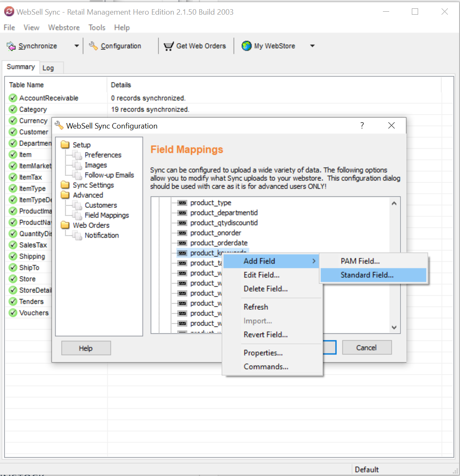
Task: Click the field icon beside product_onorder
Action: (182, 233)
